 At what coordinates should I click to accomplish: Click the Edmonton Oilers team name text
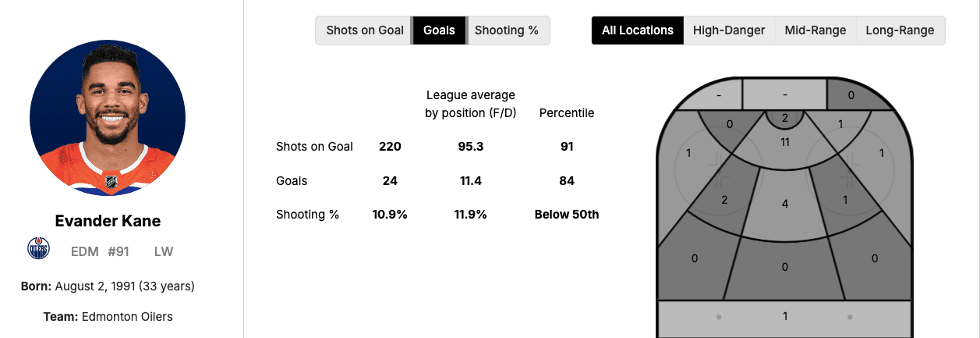[125, 316]
